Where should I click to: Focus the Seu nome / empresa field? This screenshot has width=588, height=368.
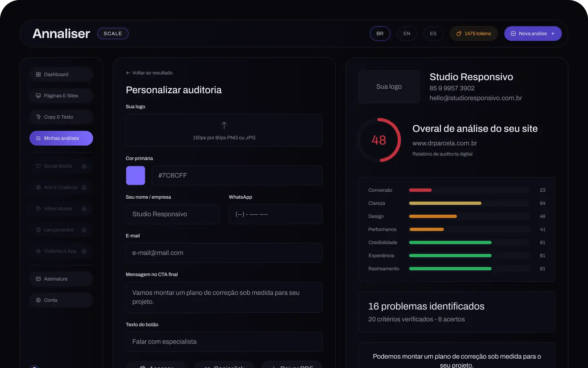click(x=173, y=214)
